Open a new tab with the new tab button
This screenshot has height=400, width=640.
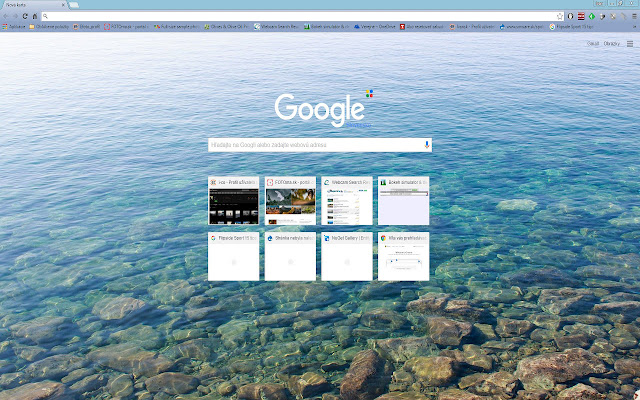click(x=74, y=5)
